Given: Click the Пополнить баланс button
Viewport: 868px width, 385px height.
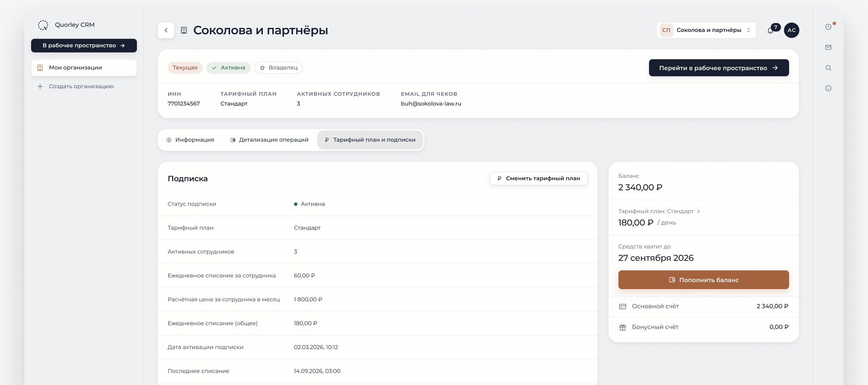Looking at the screenshot, I should [703, 280].
